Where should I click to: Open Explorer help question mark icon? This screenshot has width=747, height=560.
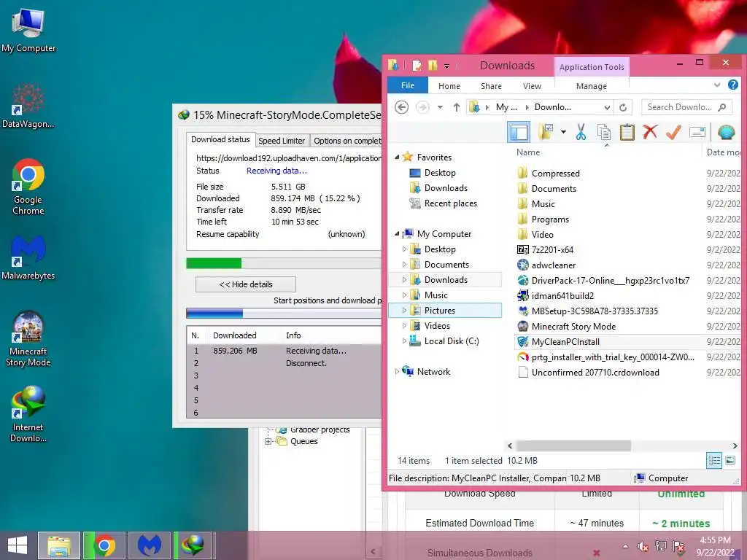click(732, 85)
